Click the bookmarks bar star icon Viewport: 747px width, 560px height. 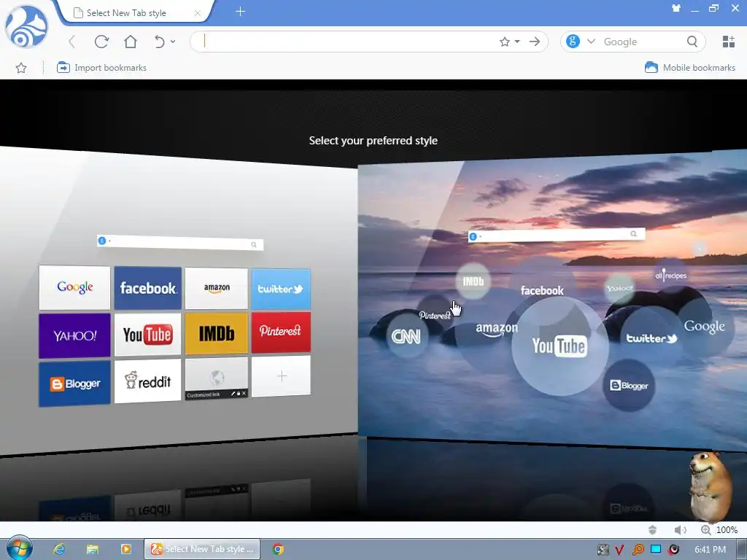pyautogui.click(x=21, y=68)
